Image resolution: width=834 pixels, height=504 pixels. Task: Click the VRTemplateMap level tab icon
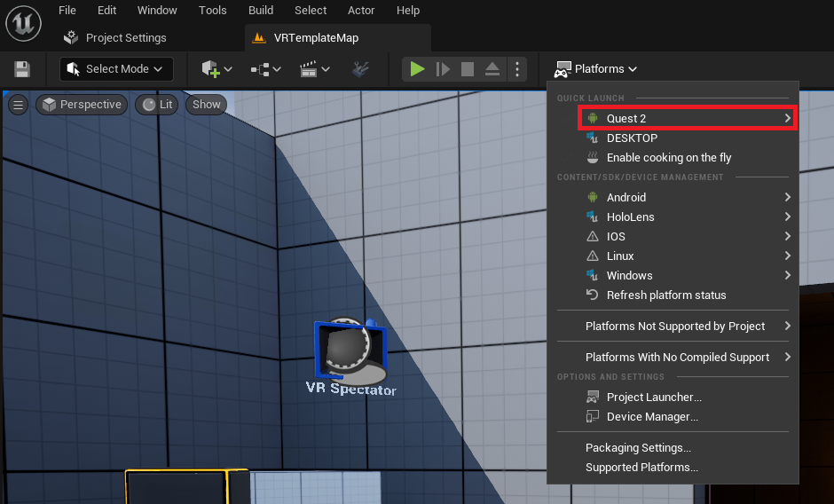(x=259, y=38)
